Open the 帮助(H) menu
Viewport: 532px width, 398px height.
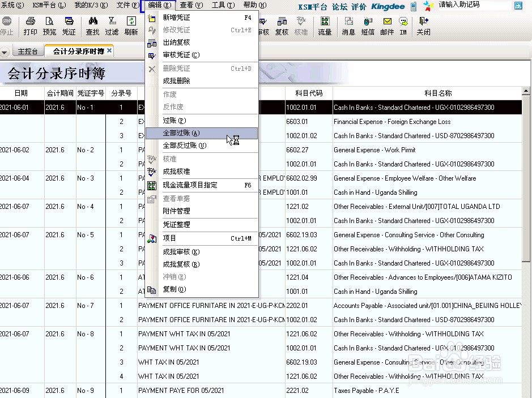click(x=255, y=5)
